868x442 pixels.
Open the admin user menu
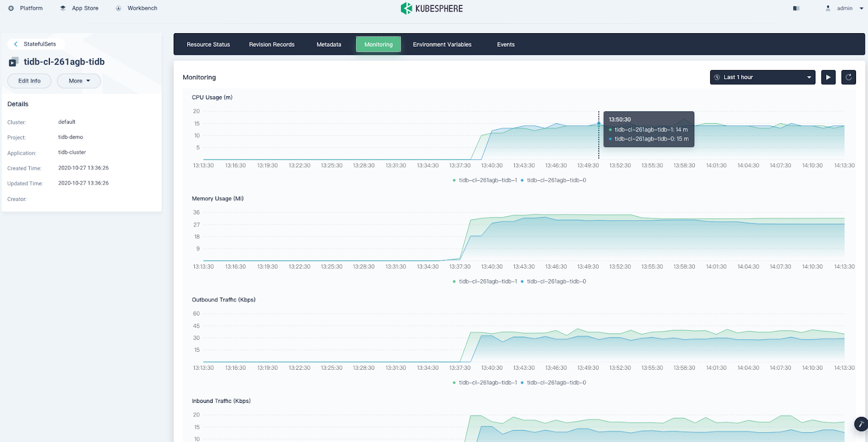tap(844, 8)
